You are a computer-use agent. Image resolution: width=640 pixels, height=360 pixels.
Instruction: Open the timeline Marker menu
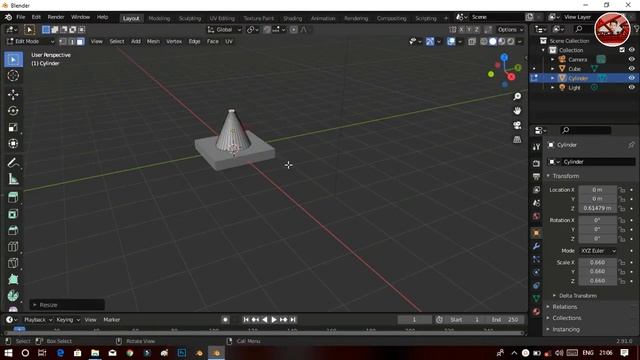coord(111,320)
